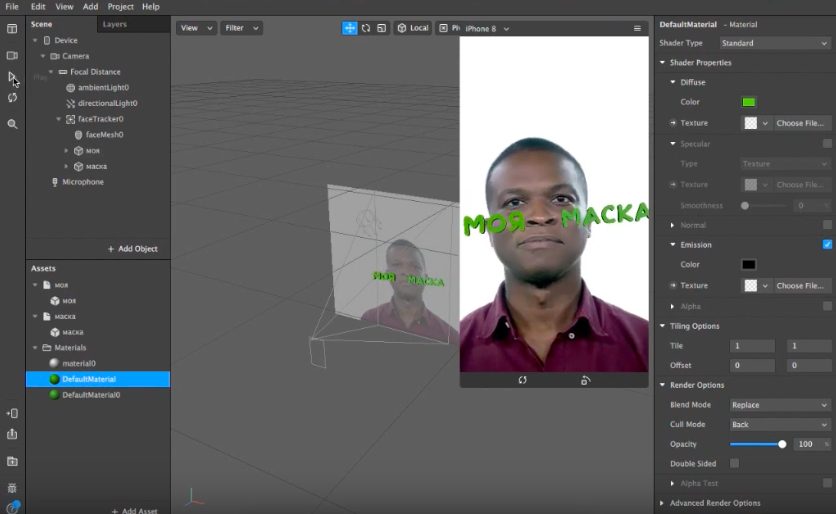Viewport: 836px width, 514px height.
Task: Open the Add menu
Action: [x=90, y=6]
